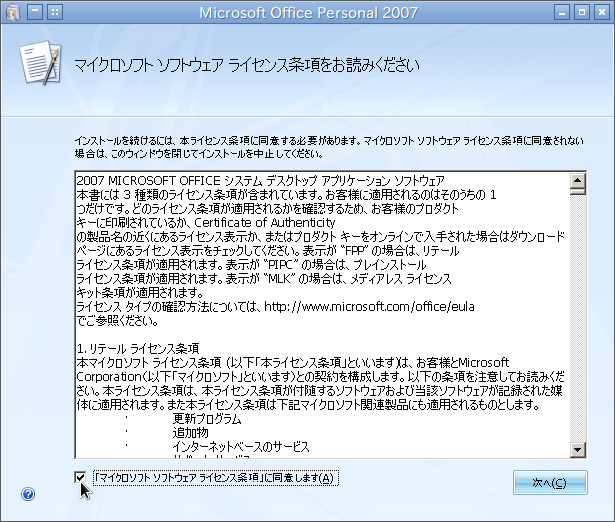Maximize the installer window

[x=582, y=12]
